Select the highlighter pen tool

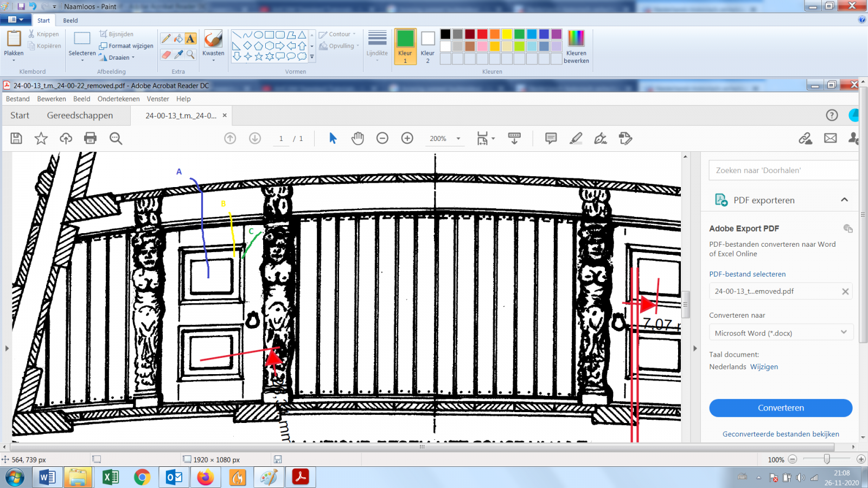tap(576, 138)
